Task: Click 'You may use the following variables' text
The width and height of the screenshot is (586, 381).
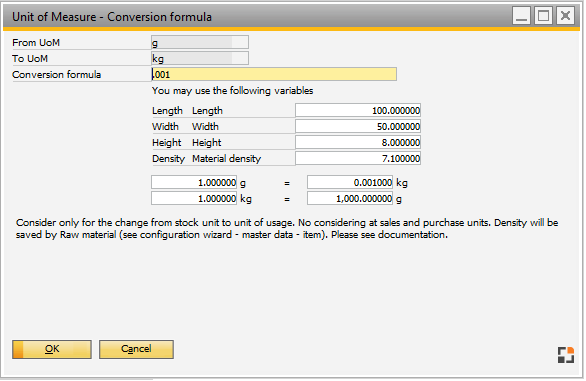Action: point(232,91)
